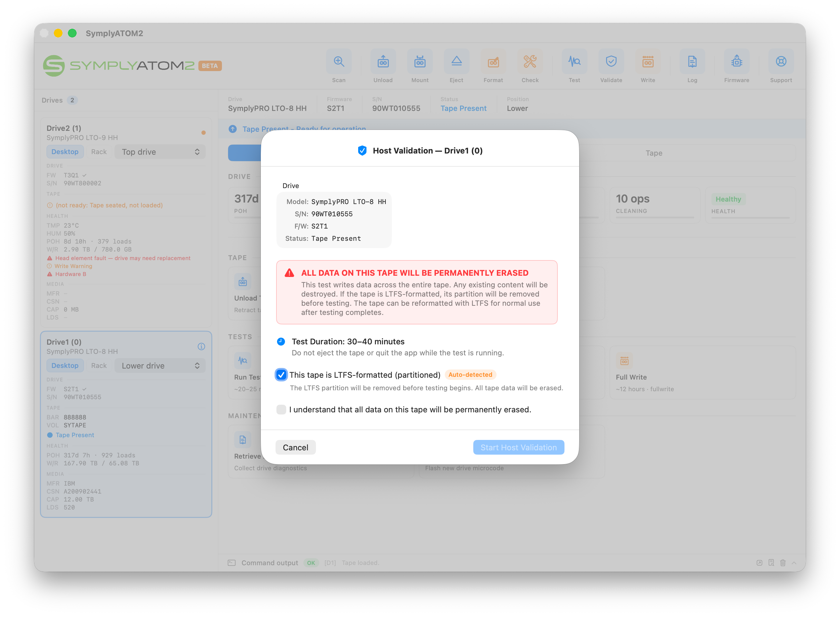Click the Drives count badge '2'
This screenshot has height=617, width=840.
coord(72,100)
